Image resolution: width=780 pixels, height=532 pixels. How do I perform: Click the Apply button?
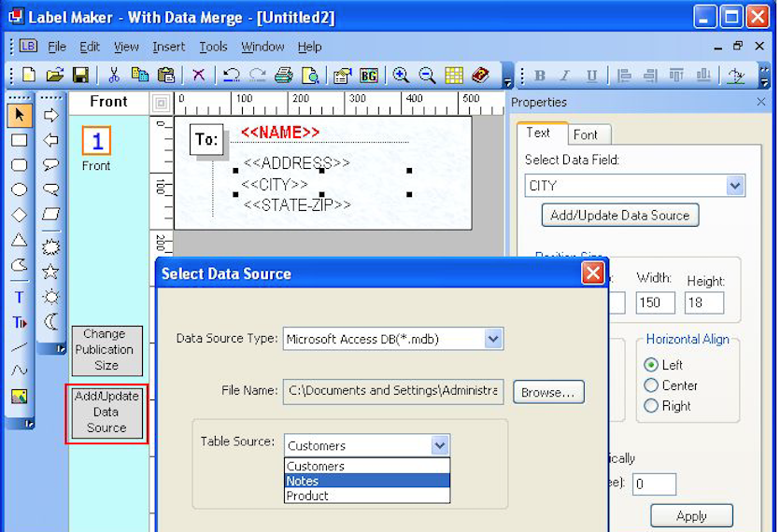[x=691, y=515]
